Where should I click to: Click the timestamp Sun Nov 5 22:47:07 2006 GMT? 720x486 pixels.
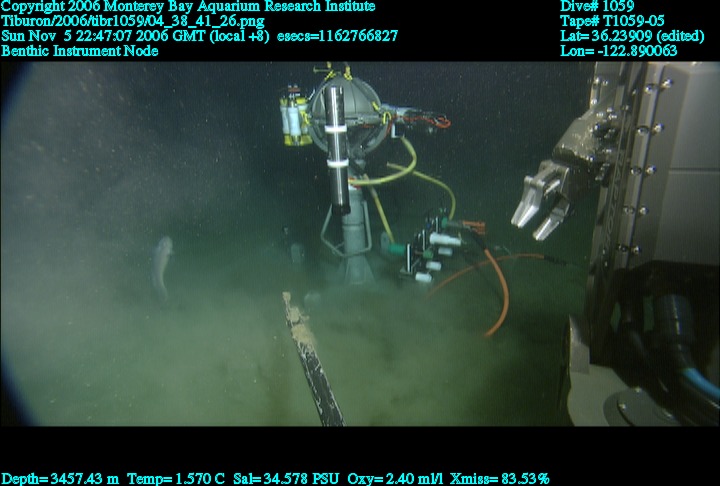[104, 36]
